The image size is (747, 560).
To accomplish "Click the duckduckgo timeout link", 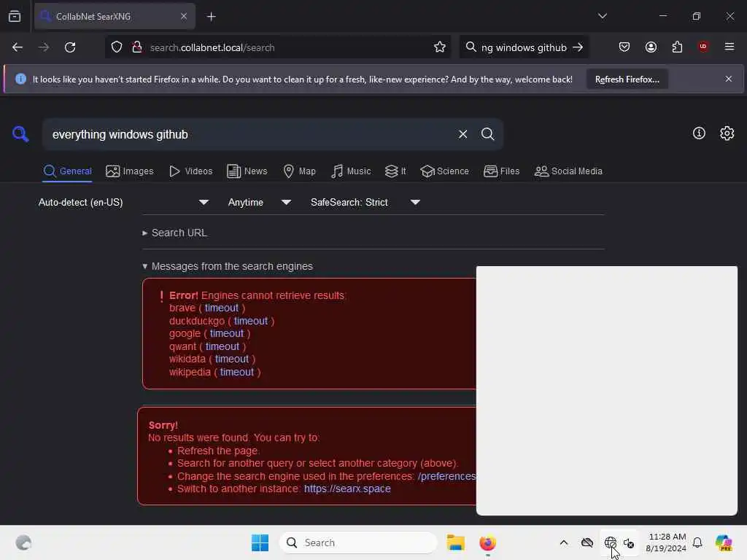I will (251, 321).
